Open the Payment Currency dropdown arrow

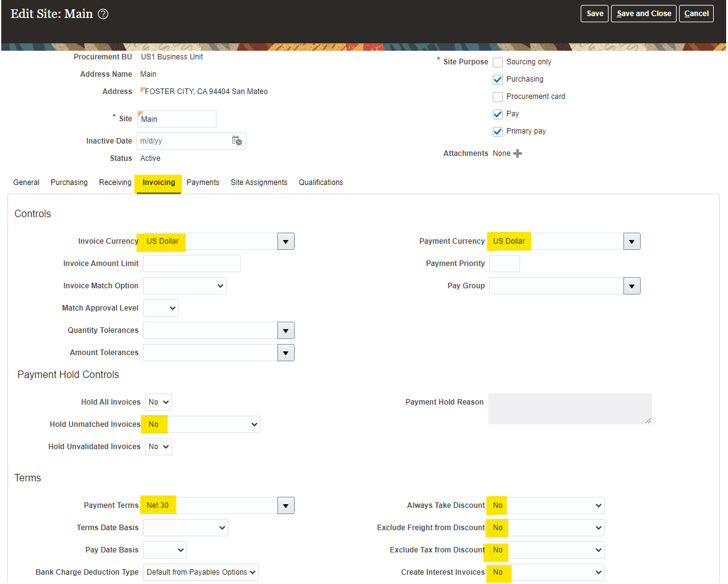tap(631, 241)
